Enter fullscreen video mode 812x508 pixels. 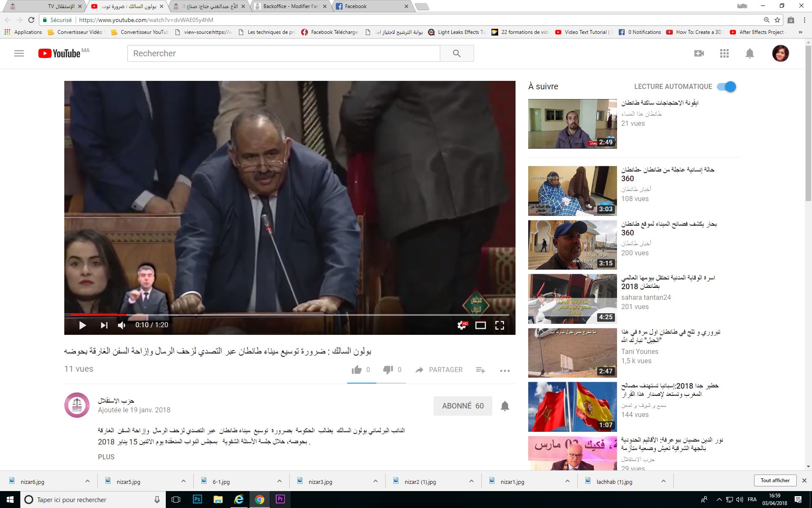pyautogui.click(x=499, y=325)
